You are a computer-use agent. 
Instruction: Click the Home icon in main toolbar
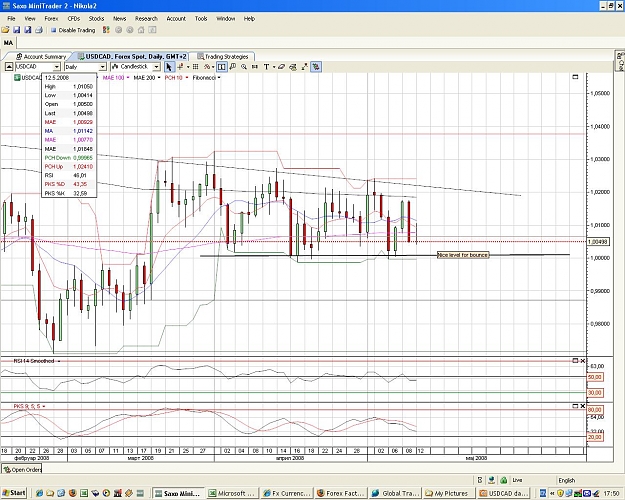(x=141, y=30)
